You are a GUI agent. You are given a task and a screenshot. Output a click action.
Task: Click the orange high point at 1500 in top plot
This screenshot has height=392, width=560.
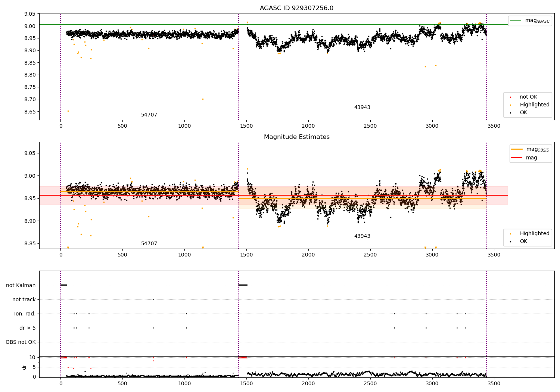pyautogui.click(x=247, y=22)
